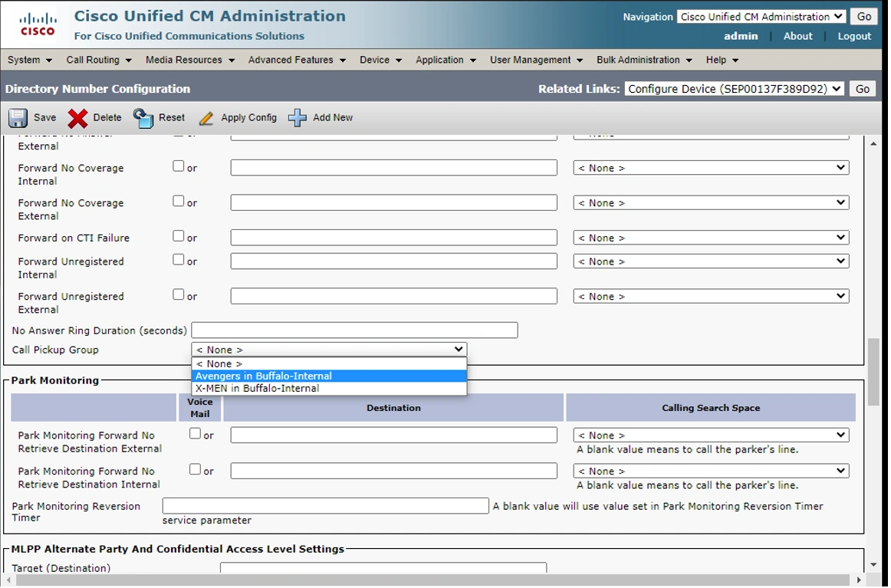891x588 pixels.
Task: Click the red X Delete icon
Action: [x=78, y=118]
